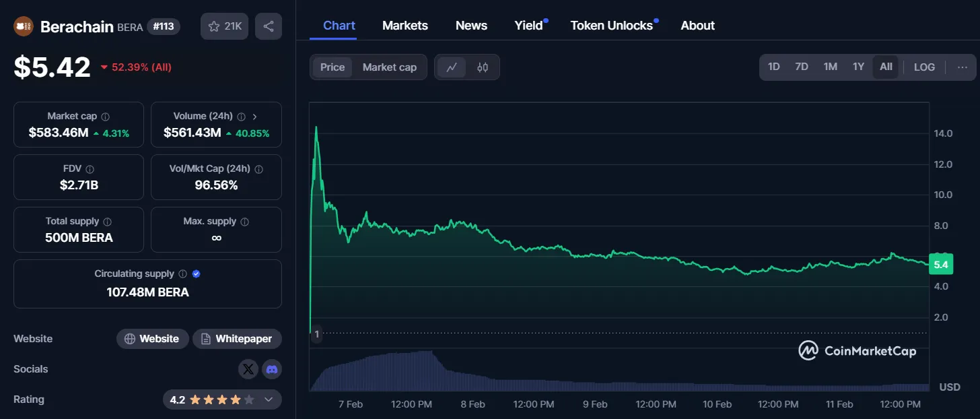
Task: Open the Markets tab
Action: tap(405, 26)
